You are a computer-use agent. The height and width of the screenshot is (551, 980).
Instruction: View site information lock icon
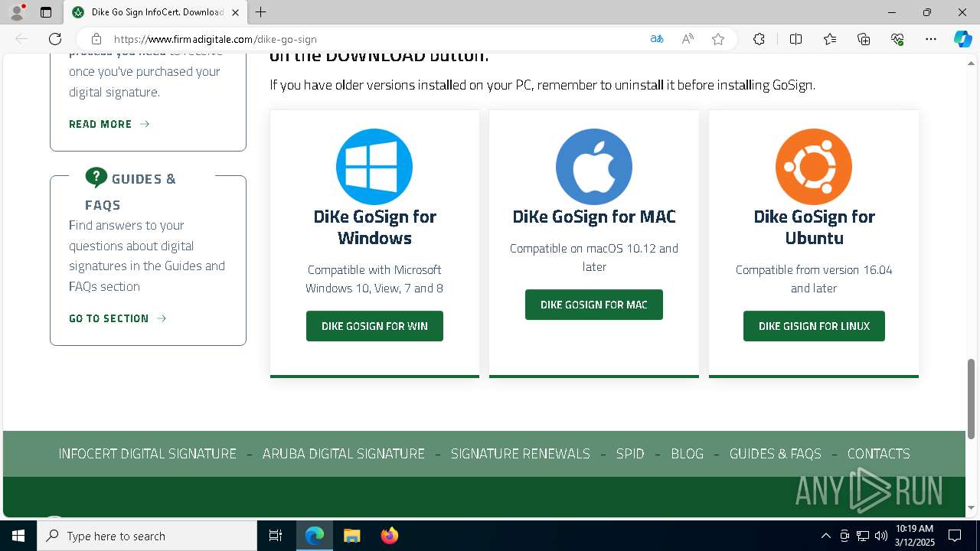click(x=96, y=39)
